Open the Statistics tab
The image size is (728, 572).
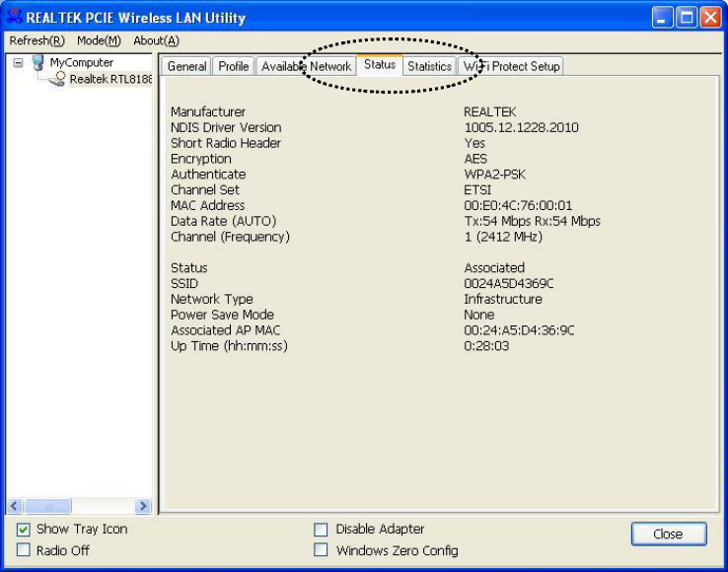point(429,66)
